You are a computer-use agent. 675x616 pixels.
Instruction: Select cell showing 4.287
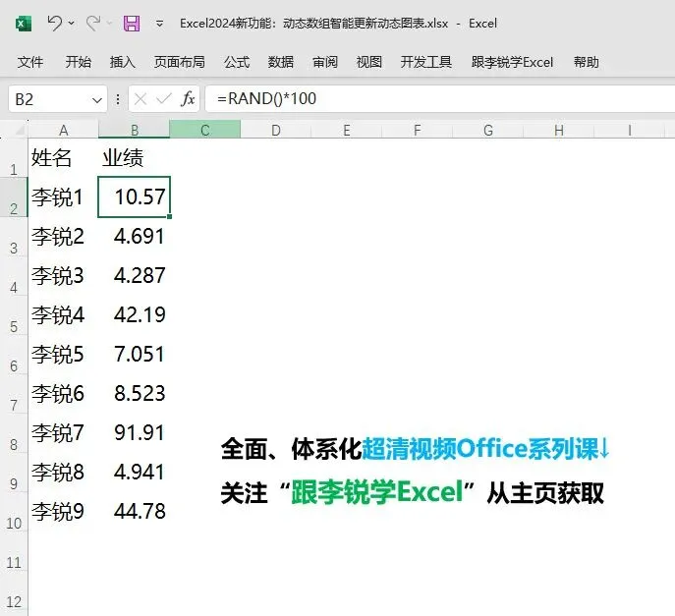pyautogui.click(x=135, y=275)
